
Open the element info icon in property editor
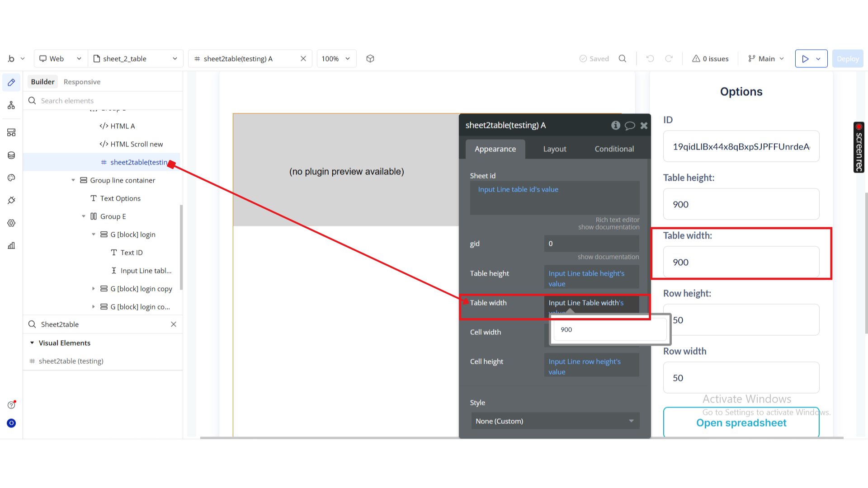pos(616,125)
